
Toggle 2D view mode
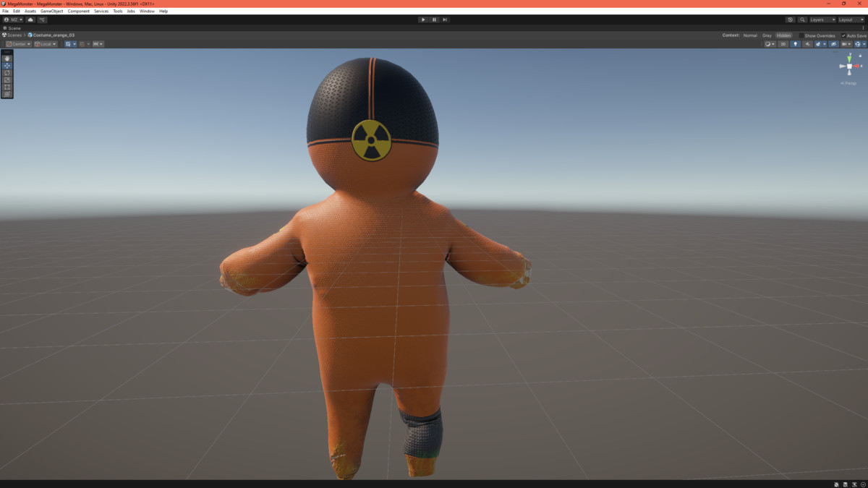pos(783,44)
